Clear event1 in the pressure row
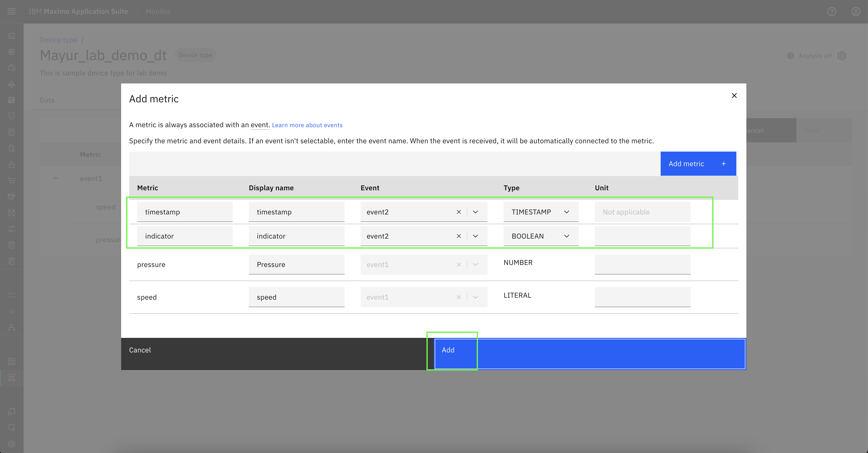The height and width of the screenshot is (453, 868). pyautogui.click(x=459, y=265)
